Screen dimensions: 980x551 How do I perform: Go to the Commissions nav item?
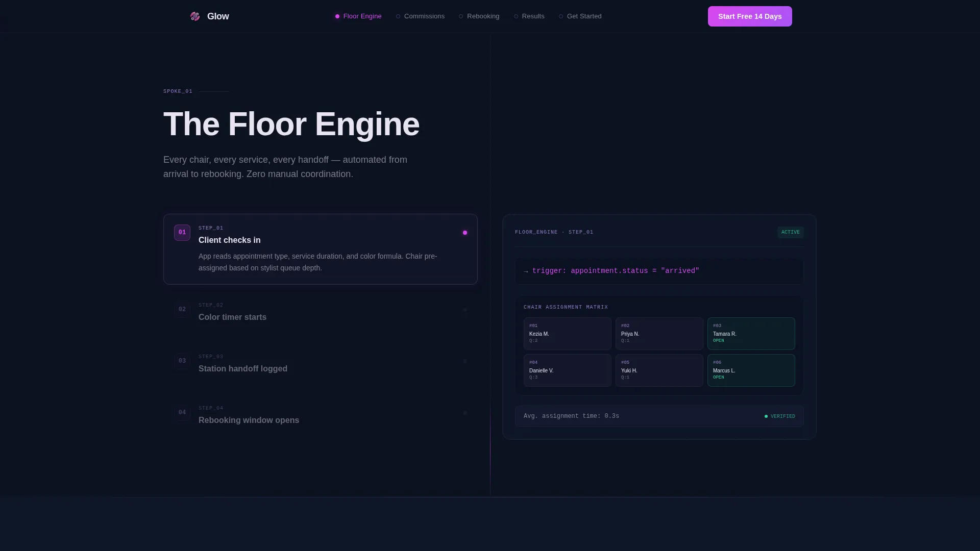[420, 16]
